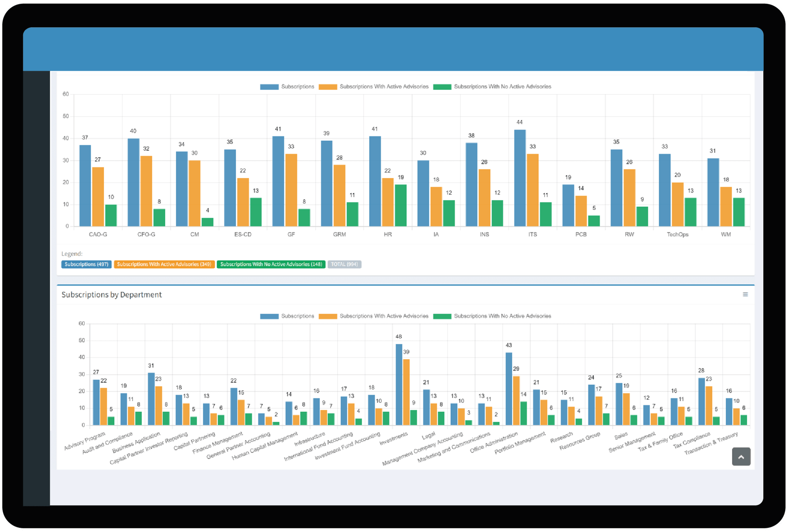
Task: Click the Subscriptions by Department heading
Action: pos(112,295)
